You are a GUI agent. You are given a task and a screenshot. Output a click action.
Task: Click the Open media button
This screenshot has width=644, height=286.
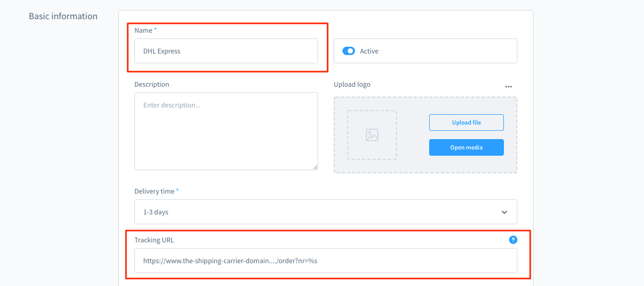pyautogui.click(x=467, y=147)
